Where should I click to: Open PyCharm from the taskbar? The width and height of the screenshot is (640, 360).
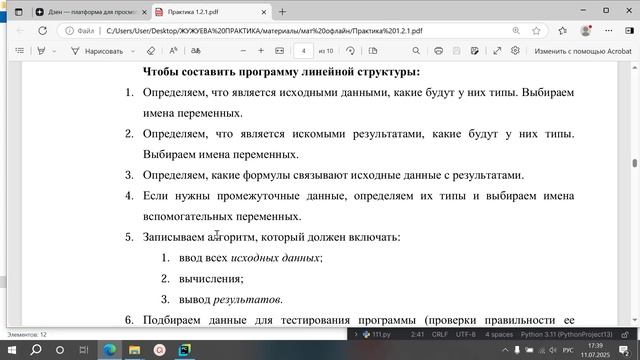pyautogui.click(x=184, y=350)
